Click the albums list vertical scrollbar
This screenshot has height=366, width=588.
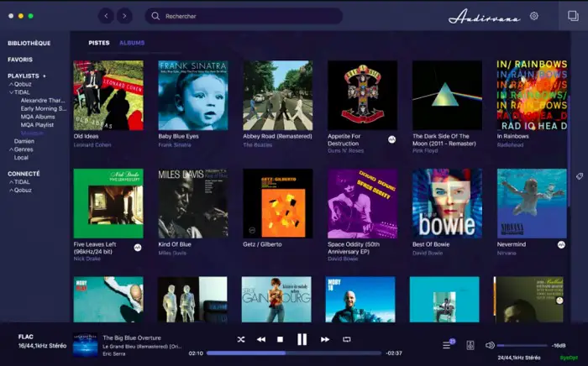click(569, 150)
